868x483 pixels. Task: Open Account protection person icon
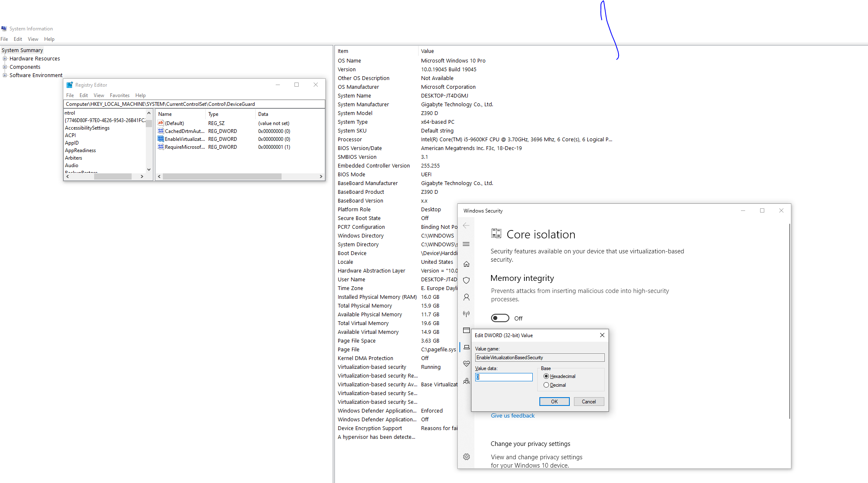tap(466, 297)
